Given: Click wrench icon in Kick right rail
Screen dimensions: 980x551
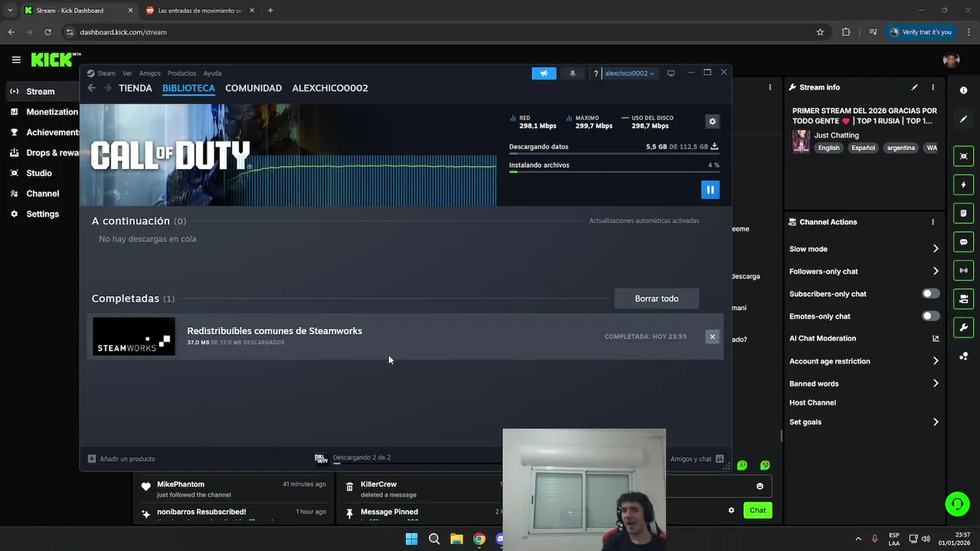Looking at the screenshot, I should coord(963,328).
